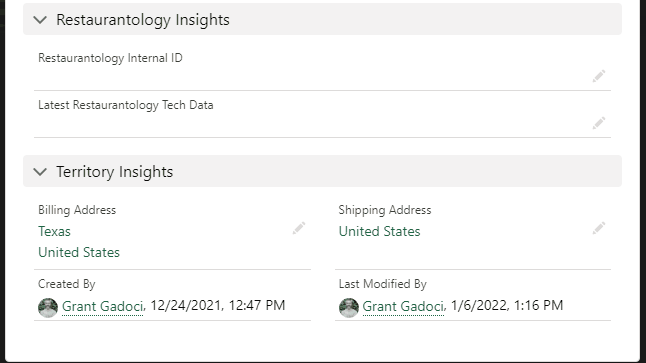Open United States shipping address link
Viewport: 646px width, 363px height.
click(379, 232)
